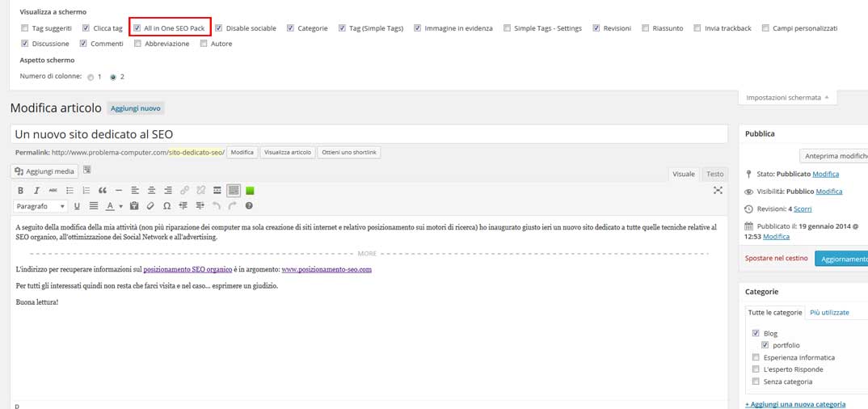This screenshot has width=868, height=409.
Task: Select 1 column layout radio button
Action: click(x=91, y=78)
